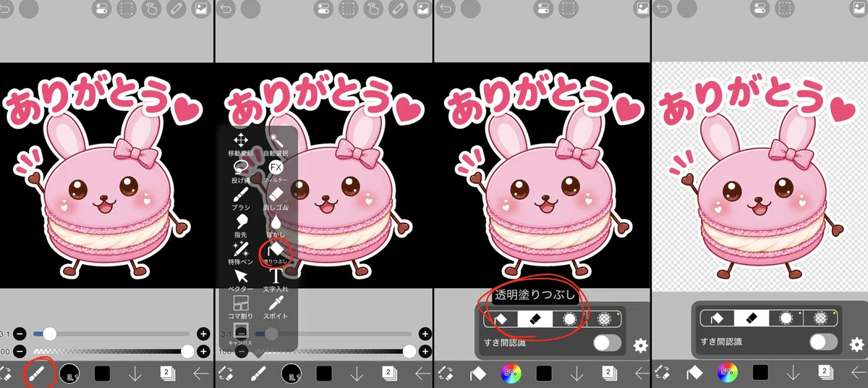Open material image icon in second screenshot

(x=422, y=9)
